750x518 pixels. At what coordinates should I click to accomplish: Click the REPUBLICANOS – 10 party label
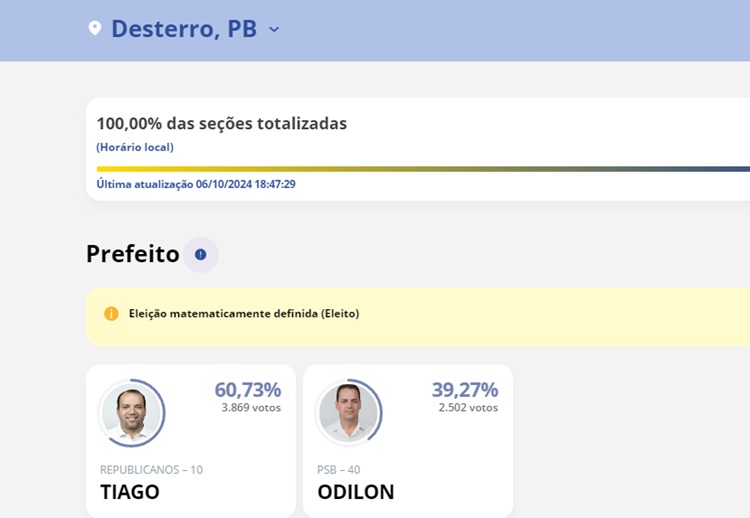pos(151,469)
